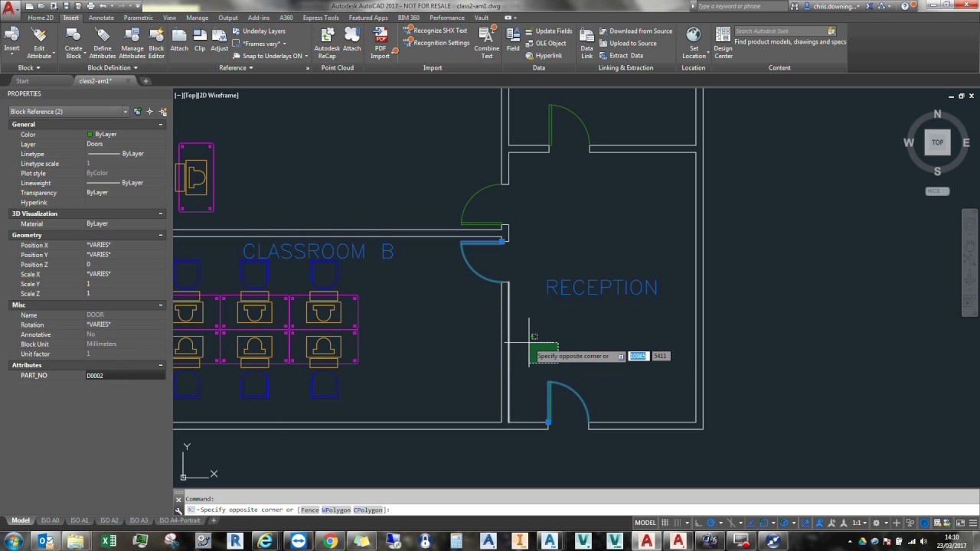
Task: Switch to ISO A3 layout tab
Action: point(139,520)
